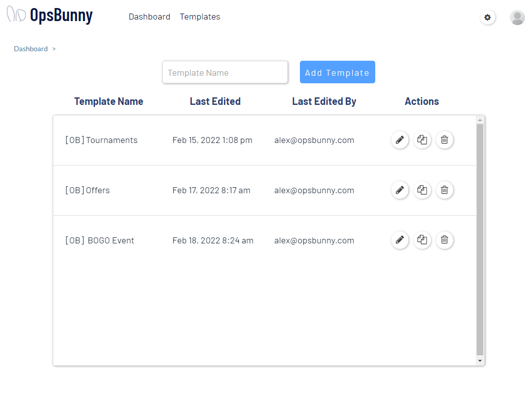Click the Last Edited By column header

324,101
